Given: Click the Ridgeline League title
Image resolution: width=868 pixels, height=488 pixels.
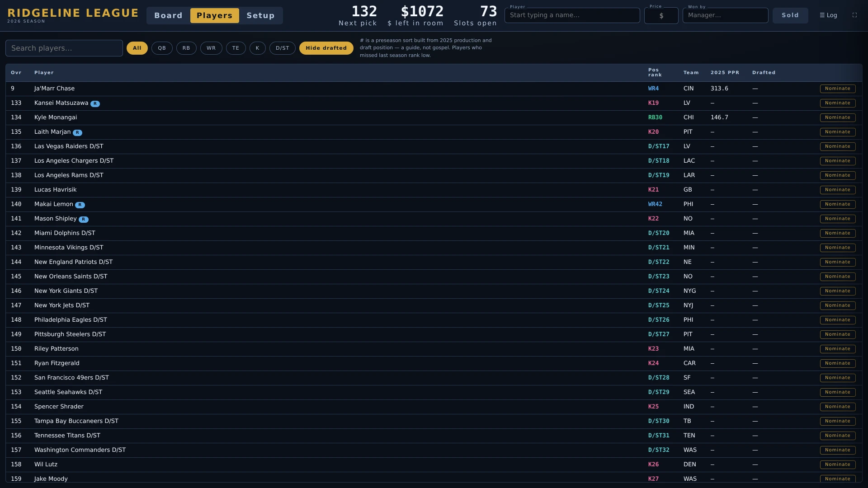Looking at the screenshot, I should 73,13.
